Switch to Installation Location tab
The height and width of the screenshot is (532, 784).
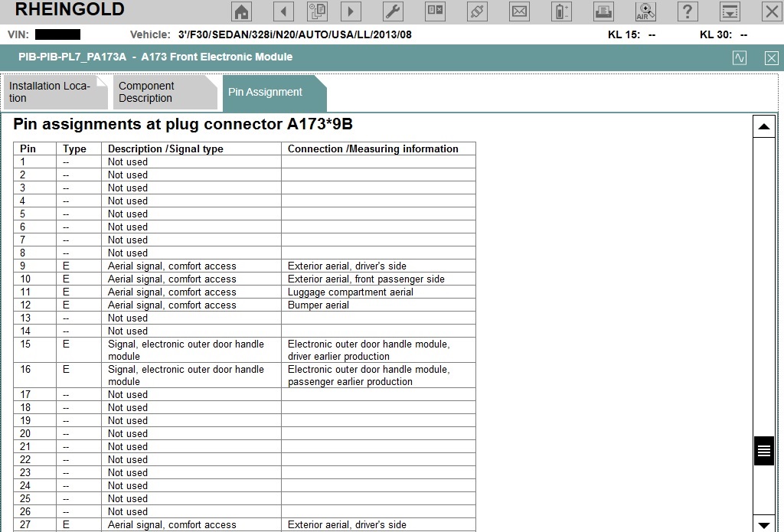(x=55, y=92)
